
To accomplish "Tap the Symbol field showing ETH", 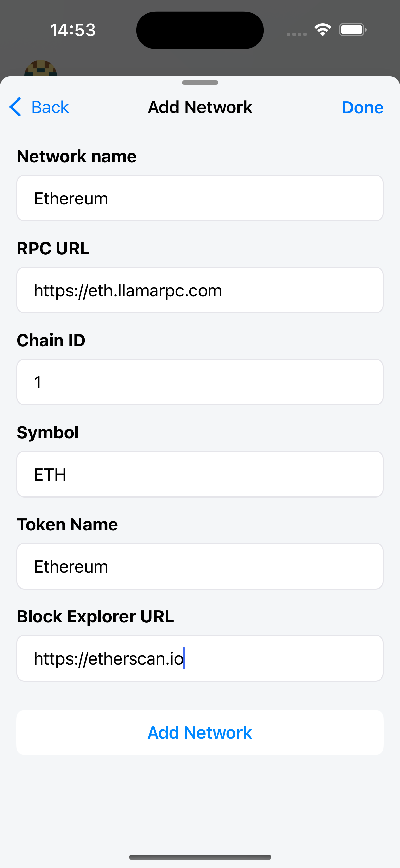I will (200, 474).
